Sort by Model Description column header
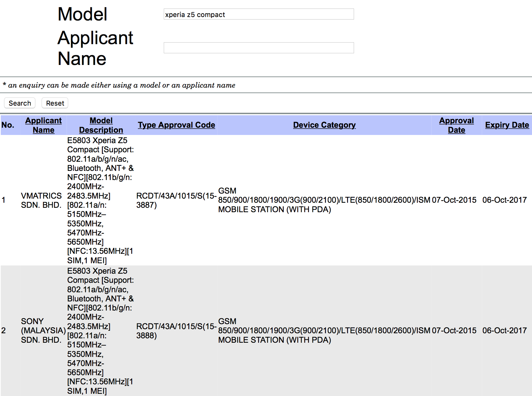Viewport: 532px width, 396px height. [x=101, y=125]
